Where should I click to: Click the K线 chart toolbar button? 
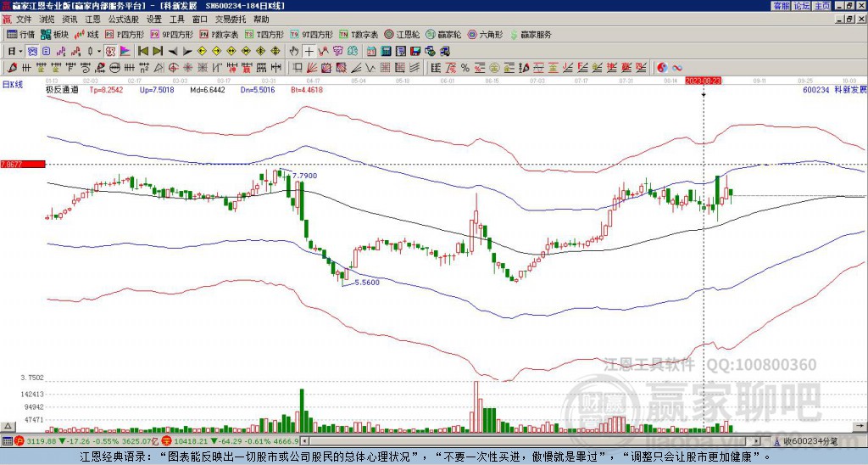(x=87, y=35)
